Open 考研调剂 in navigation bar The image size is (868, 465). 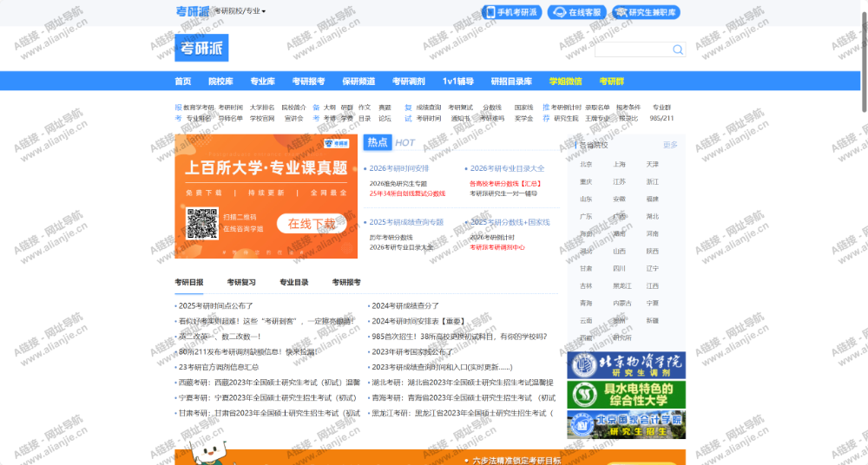point(409,82)
